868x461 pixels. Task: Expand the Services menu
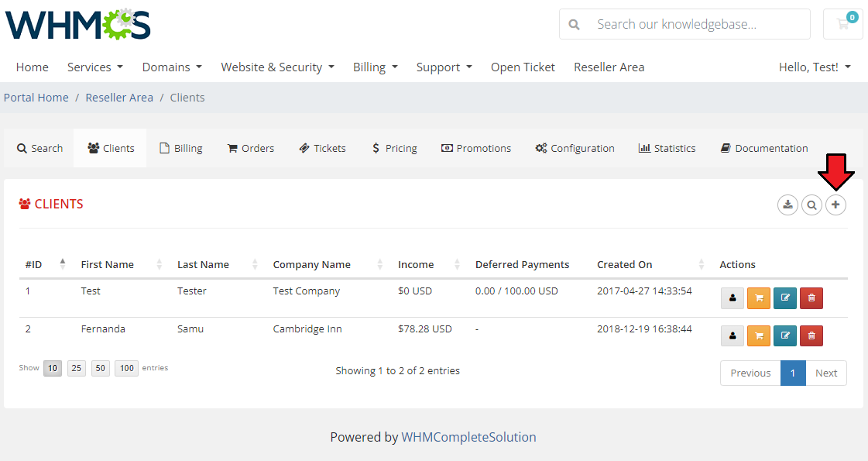pos(94,67)
